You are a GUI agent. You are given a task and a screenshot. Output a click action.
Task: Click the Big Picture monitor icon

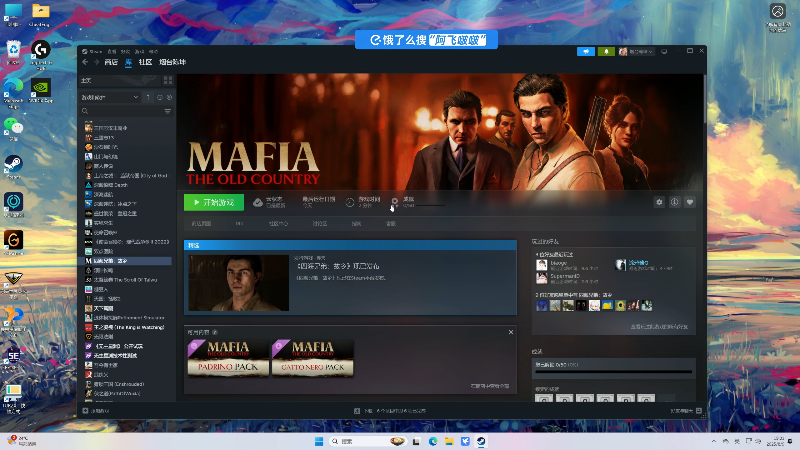(x=664, y=52)
